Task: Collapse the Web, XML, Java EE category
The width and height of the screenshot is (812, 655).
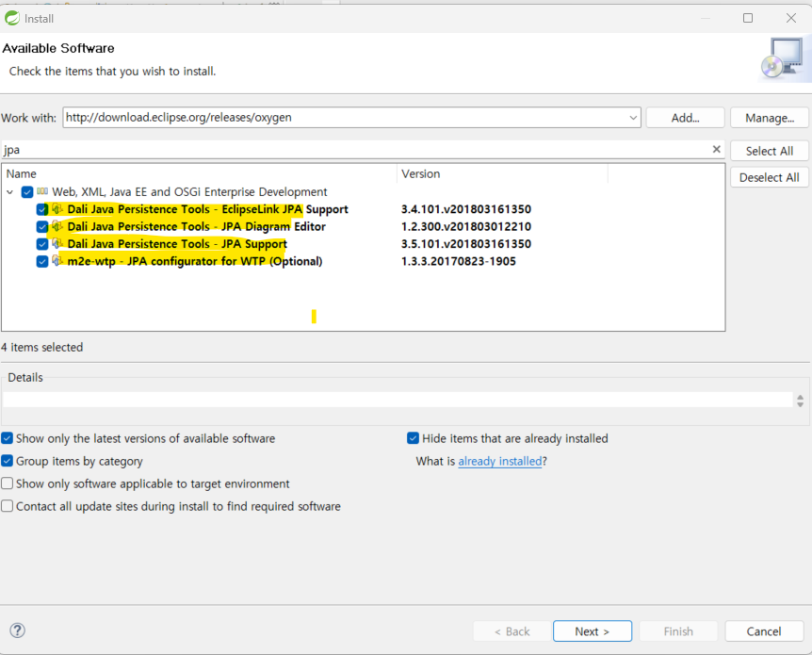Action: [x=9, y=192]
